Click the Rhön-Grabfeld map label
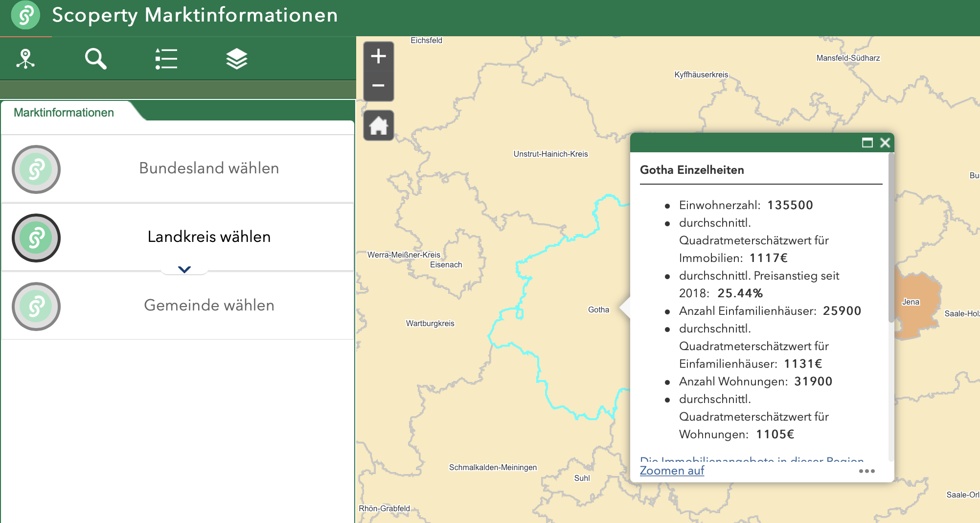The width and height of the screenshot is (980, 523). pyautogui.click(x=384, y=508)
